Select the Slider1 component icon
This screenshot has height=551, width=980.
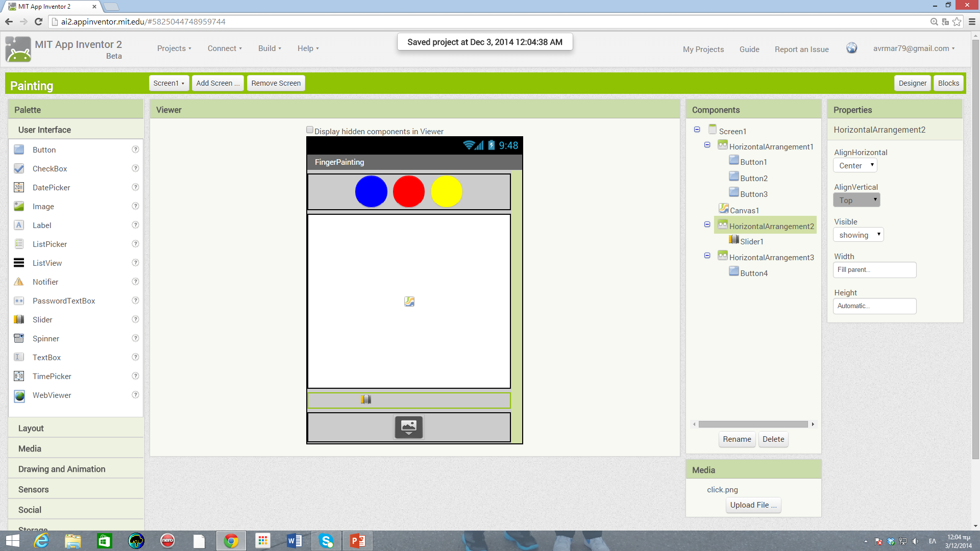pyautogui.click(x=734, y=240)
